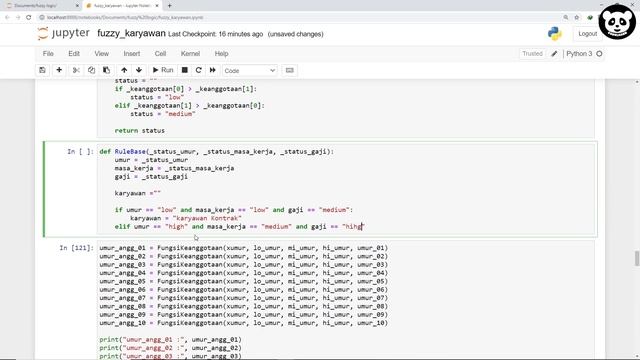Click the In [121] cell prompt

[x=76, y=248]
